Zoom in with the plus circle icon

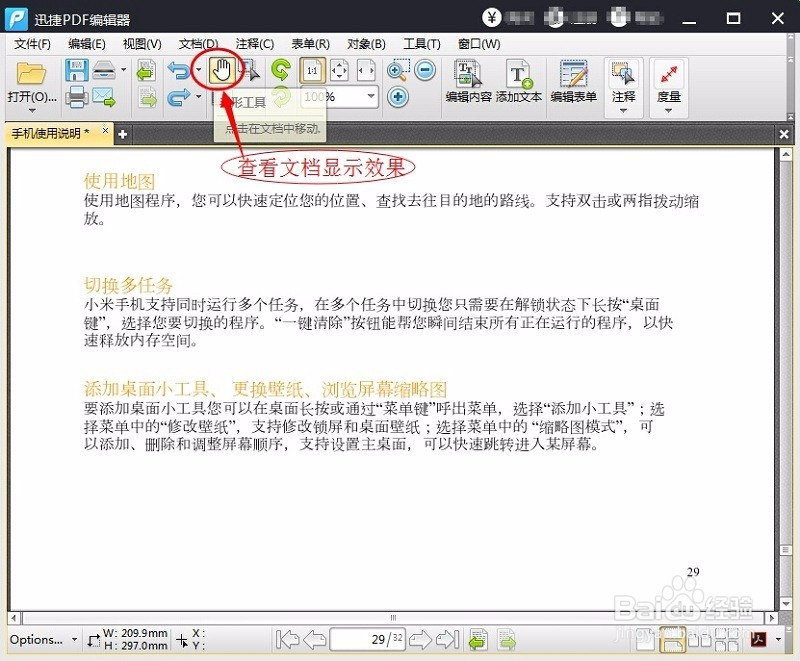pos(398,97)
